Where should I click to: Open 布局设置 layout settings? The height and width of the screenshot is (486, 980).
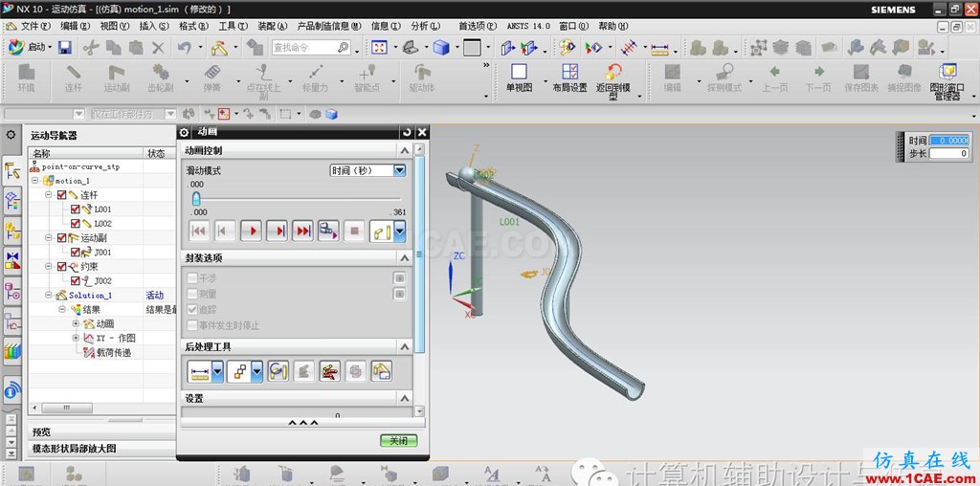click(569, 78)
